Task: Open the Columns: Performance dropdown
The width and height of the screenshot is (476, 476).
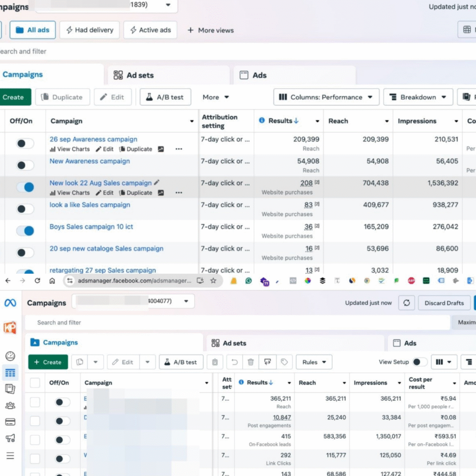Action: (x=326, y=97)
